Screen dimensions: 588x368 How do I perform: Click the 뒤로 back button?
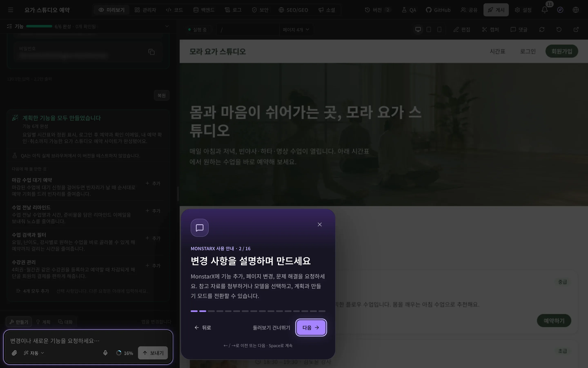(203, 327)
